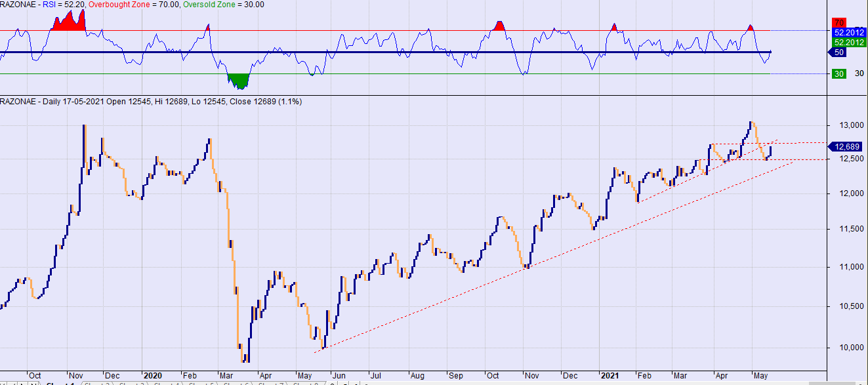Click the Aug month label on time axis

(x=417, y=376)
